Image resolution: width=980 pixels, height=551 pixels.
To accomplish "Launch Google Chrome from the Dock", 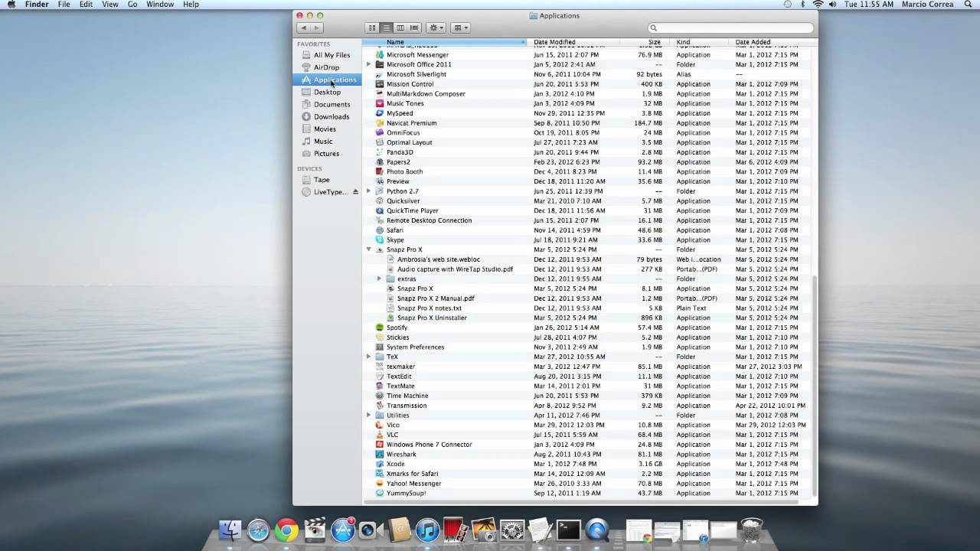I will 286,530.
